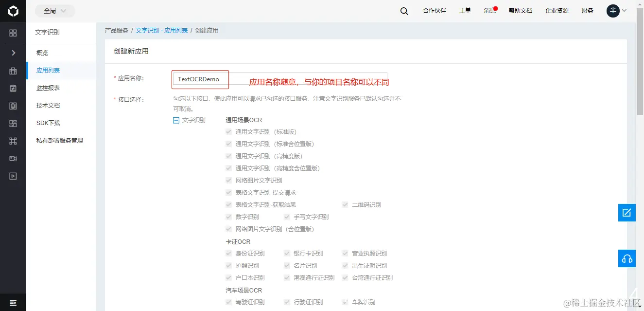Screen dimensions: 644x311
Task: Toggle the 通用文字识别（标准版）checkbox
Action: pyautogui.click(x=228, y=131)
